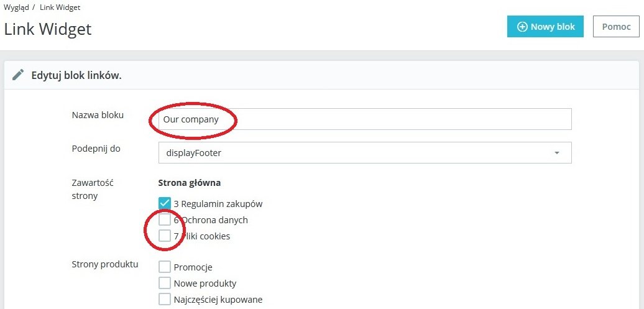Go to Wygląd in the breadcrumb
Screen dimensions: 644x309
pos(16,7)
